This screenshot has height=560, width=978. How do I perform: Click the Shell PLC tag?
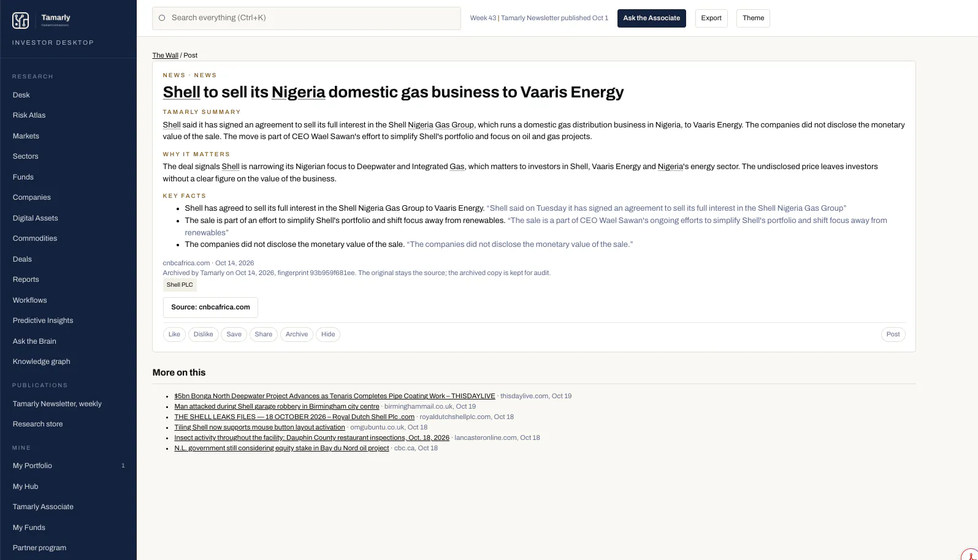tap(180, 285)
